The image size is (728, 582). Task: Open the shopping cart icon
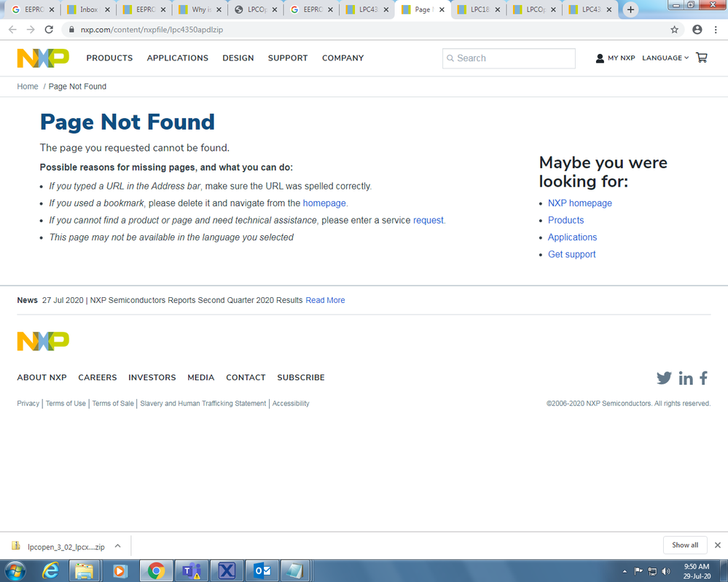[702, 58]
